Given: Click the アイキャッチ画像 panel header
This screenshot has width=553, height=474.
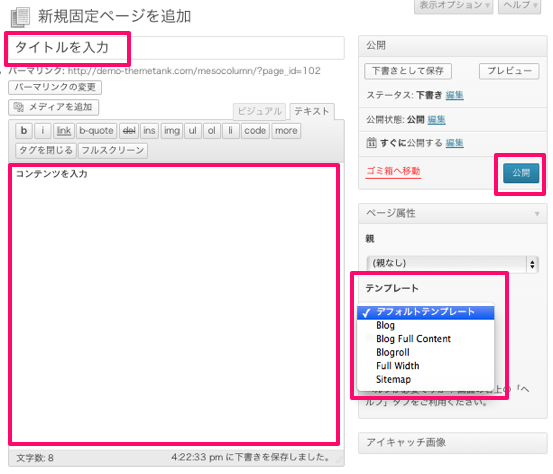Looking at the screenshot, I should pos(453,442).
